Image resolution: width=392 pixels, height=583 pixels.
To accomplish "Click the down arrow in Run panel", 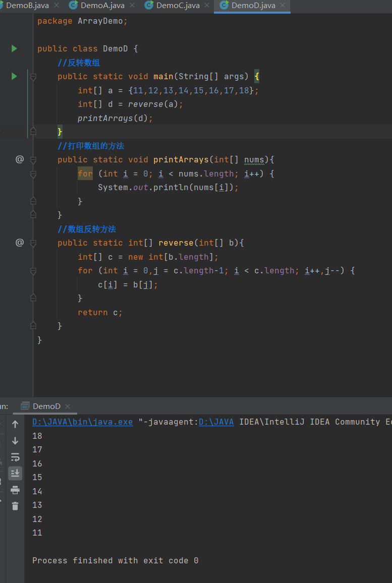I will (15, 441).
